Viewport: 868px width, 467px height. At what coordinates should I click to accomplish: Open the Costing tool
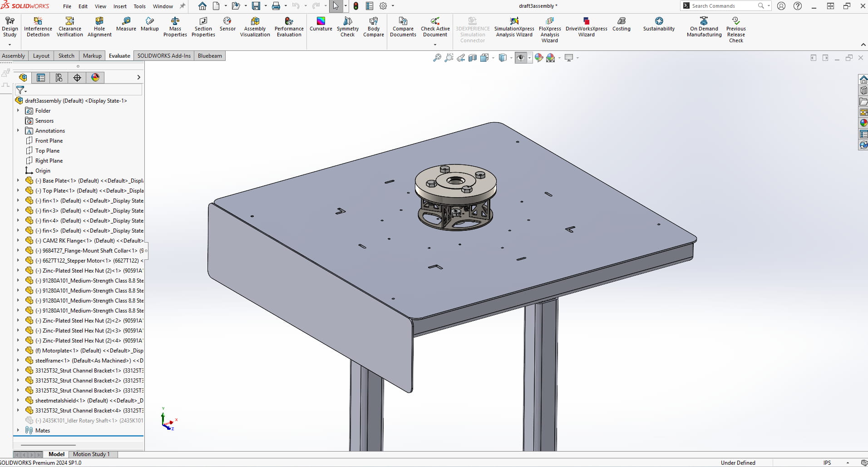[x=621, y=26]
